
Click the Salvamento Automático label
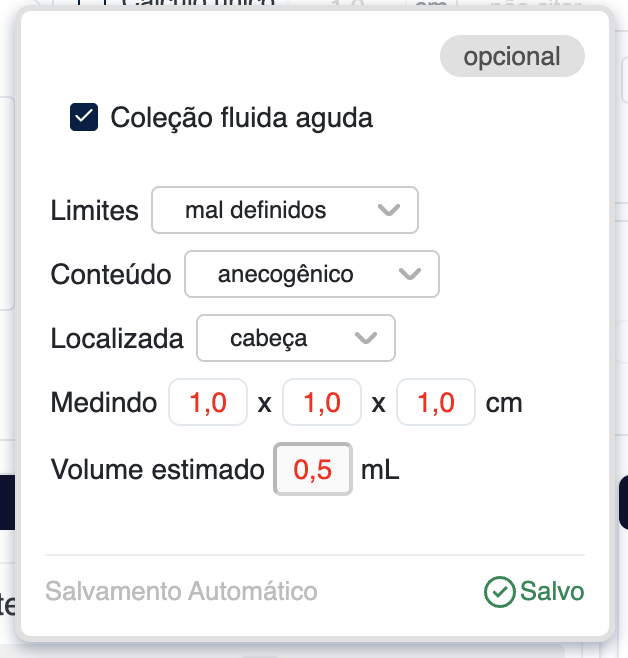(x=181, y=592)
